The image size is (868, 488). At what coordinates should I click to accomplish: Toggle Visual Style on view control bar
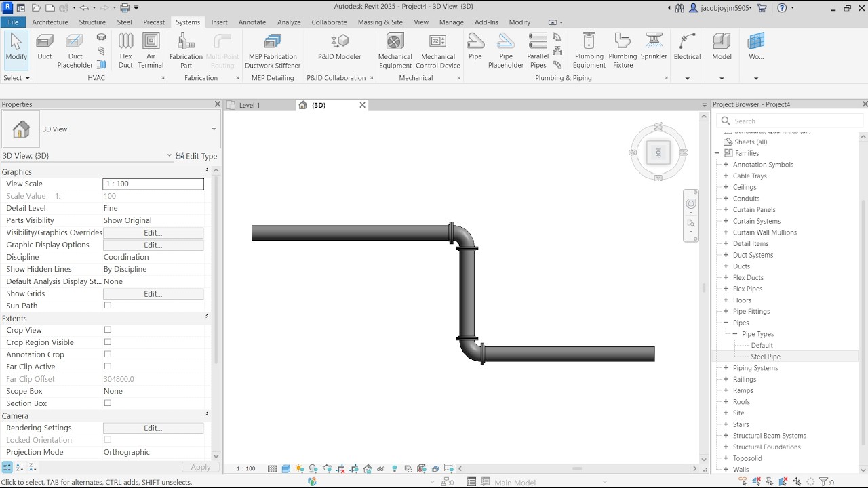coord(286,468)
